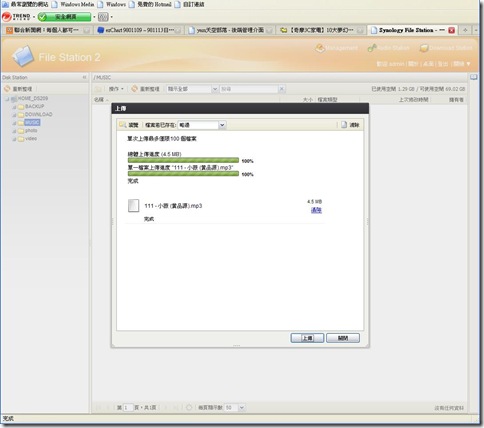This screenshot has height=428, width=484.
Task: Click the 111 - 小薇 mp3 file name
Action: tap(173, 206)
